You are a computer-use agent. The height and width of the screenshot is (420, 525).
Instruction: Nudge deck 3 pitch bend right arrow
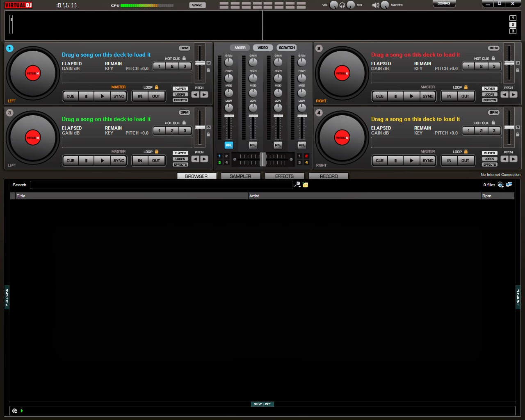(x=204, y=159)
